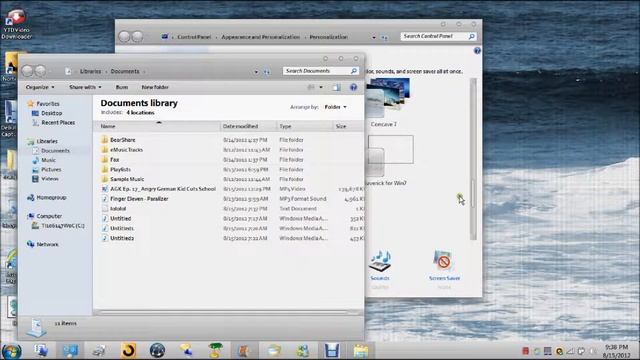The height and width of the screenshot is (360, 640).
Task: Open the Windows Start orb
Action: [x=11, y=351]
